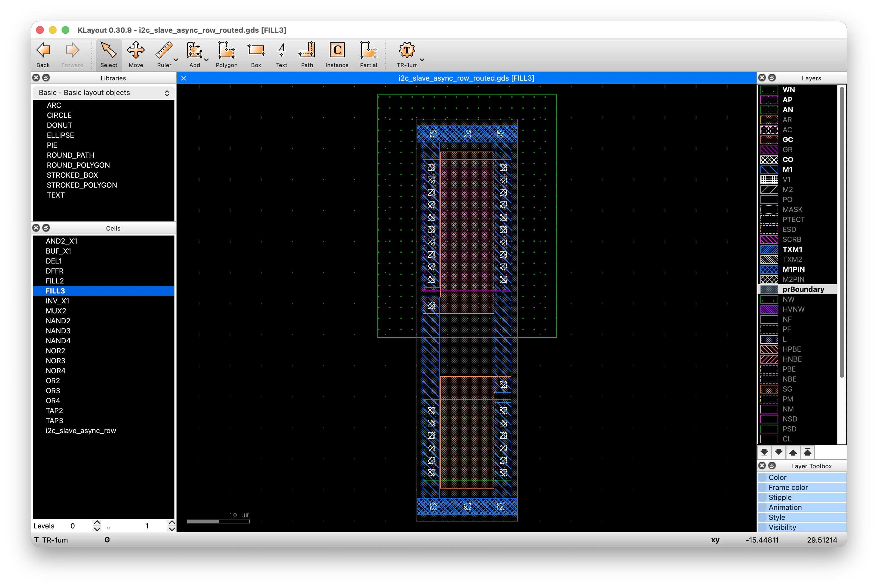Move selected layer to bottom
Image resolution: width=878 pixels, height=588 pixels.
[x=764, y=452]
